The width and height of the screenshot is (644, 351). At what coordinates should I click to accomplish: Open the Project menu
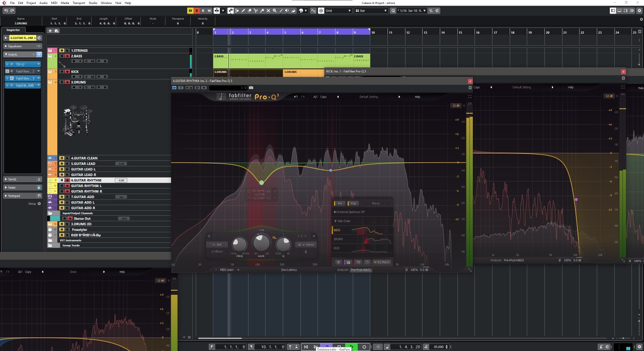point(31,3)
